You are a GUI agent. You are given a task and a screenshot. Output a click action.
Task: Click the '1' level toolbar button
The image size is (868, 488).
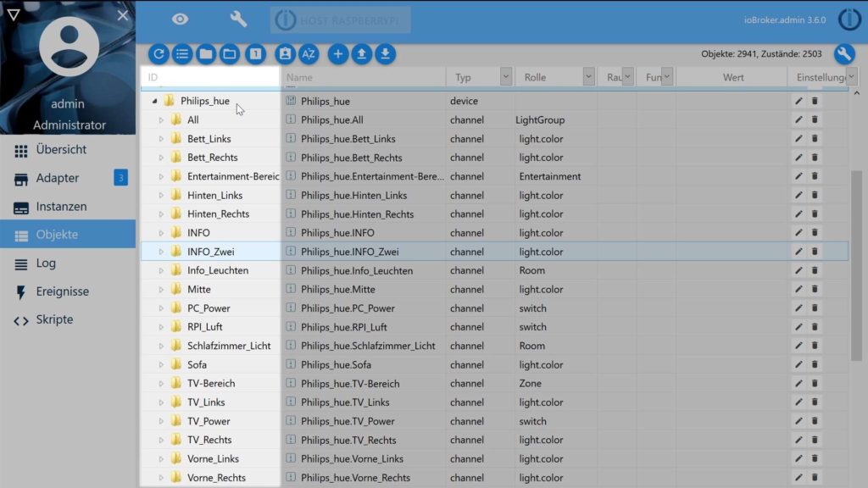255,53
